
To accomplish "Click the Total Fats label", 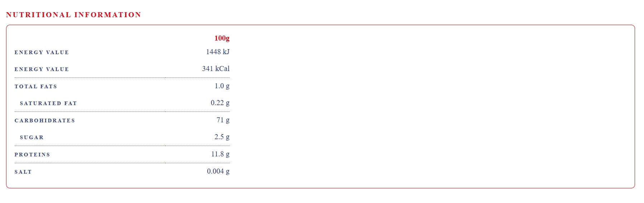I will [x=36, y=86].
